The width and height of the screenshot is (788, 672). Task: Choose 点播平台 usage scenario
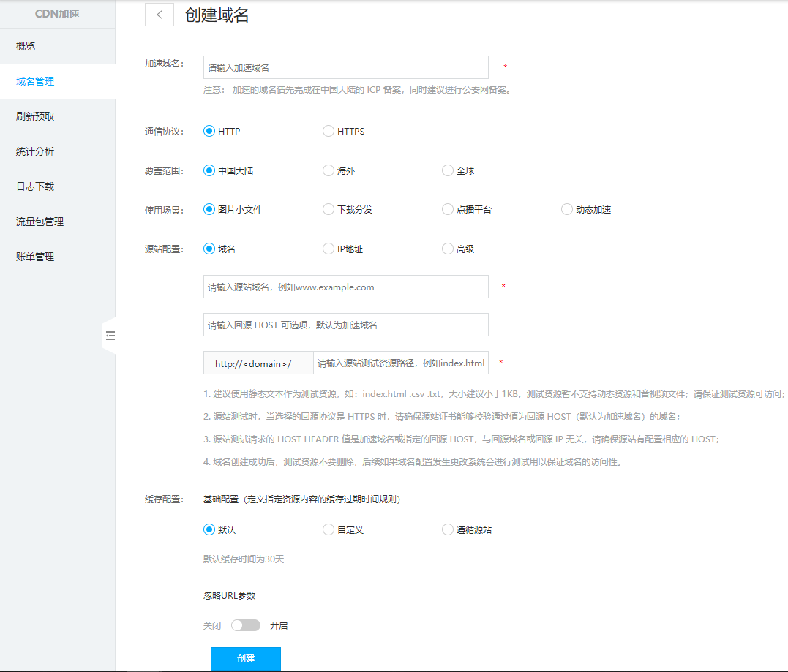[448, 209]
